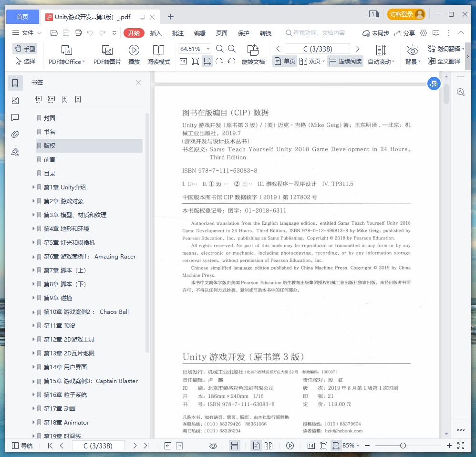
Task: Switch to the Select cursor tool
Action: [x=25, y=62]
